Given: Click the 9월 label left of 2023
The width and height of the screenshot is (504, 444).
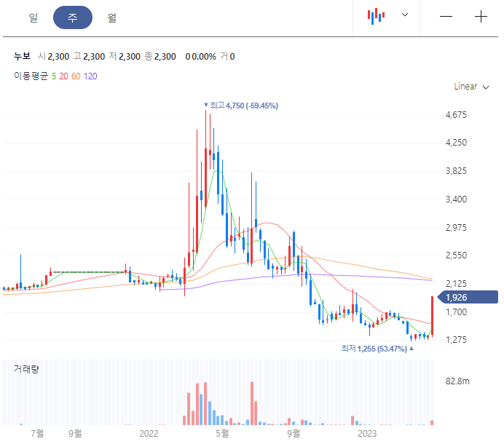Looking at the screenshot, I should pos(294,434).
